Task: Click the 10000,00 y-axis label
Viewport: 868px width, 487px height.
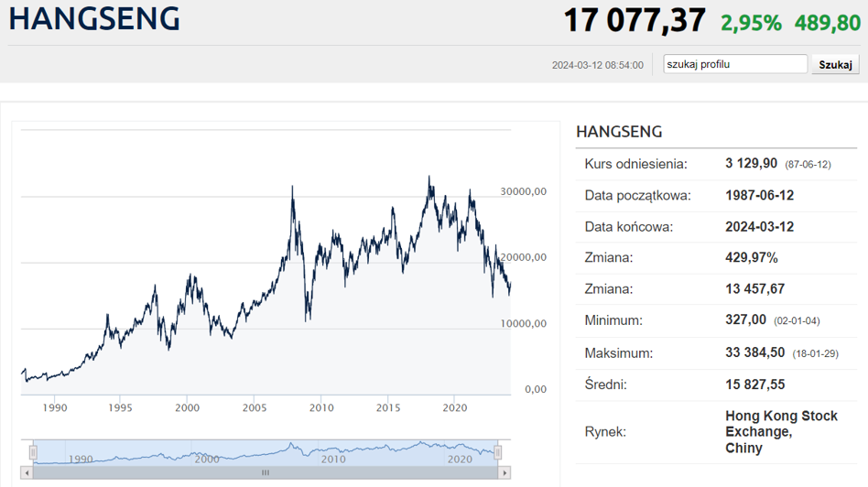Action: coord(523,324)
